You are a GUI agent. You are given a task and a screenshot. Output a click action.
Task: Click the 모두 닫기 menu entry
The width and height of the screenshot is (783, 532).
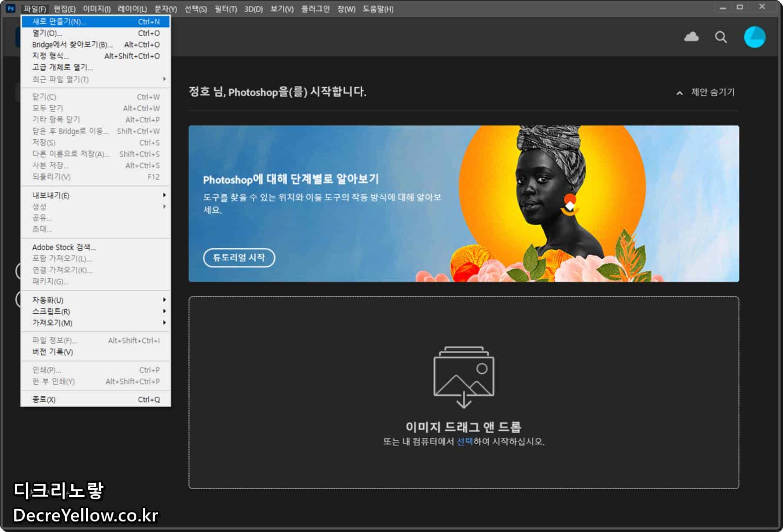point(96,108)
